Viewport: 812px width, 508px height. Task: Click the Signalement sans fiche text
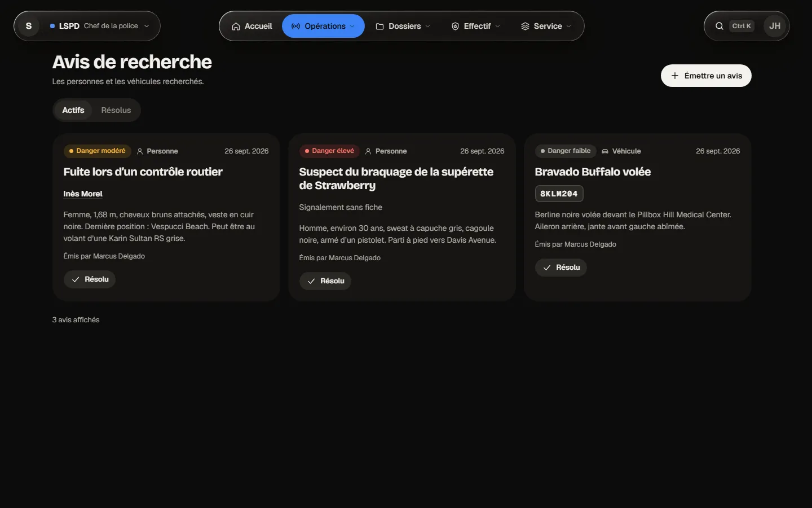[341, 207]
